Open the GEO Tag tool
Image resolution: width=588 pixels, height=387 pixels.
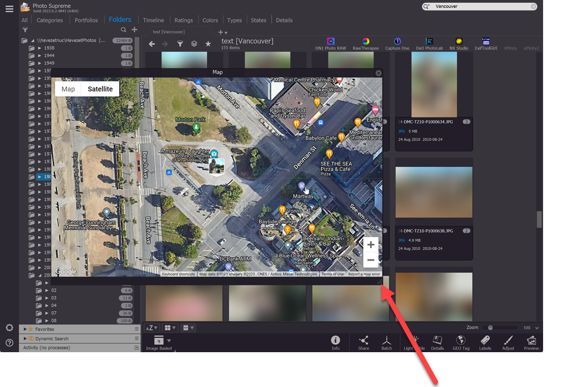point(461,343)
